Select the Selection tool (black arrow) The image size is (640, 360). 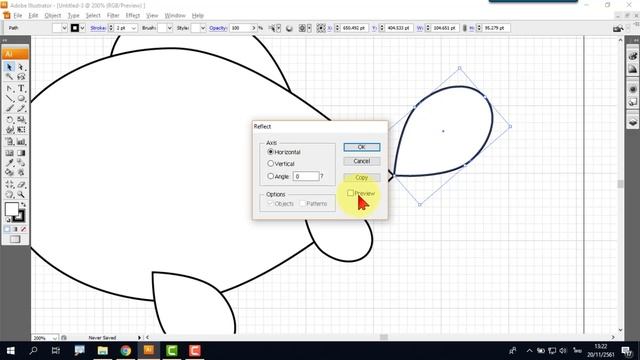pyautogui.click(x=9, y=67)
